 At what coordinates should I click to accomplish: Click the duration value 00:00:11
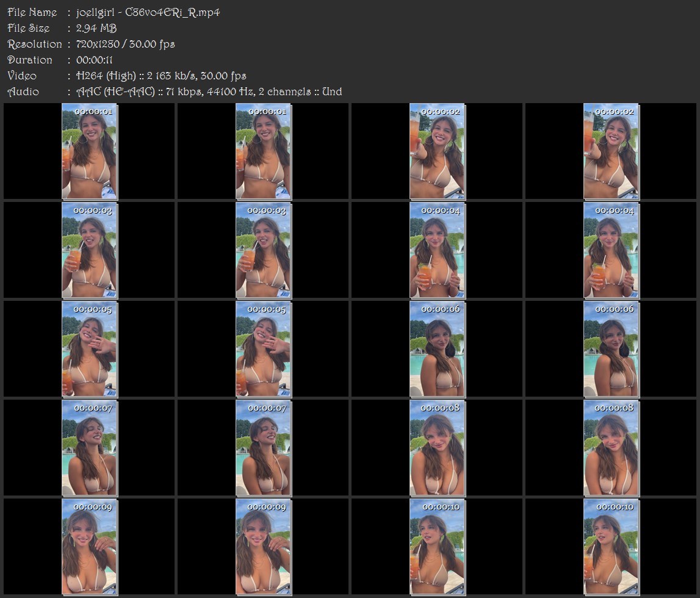click(94, 60)
